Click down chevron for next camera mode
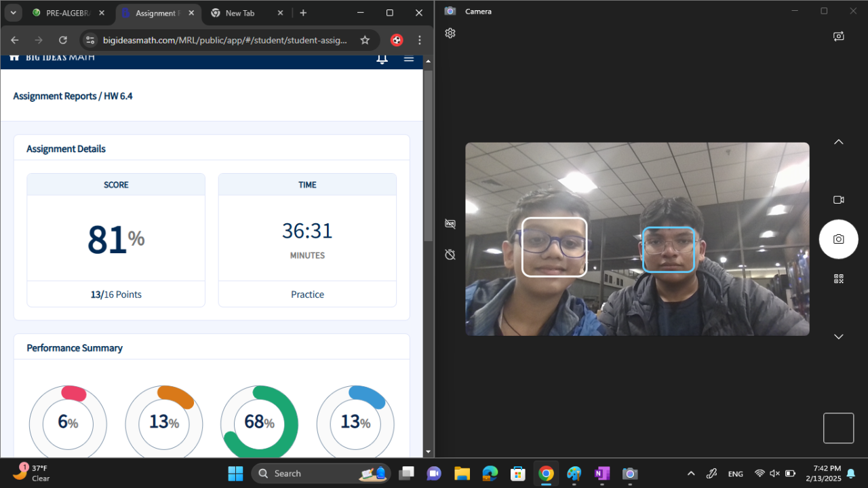Screen dimensions: 868x488 [x=839, y=337]
